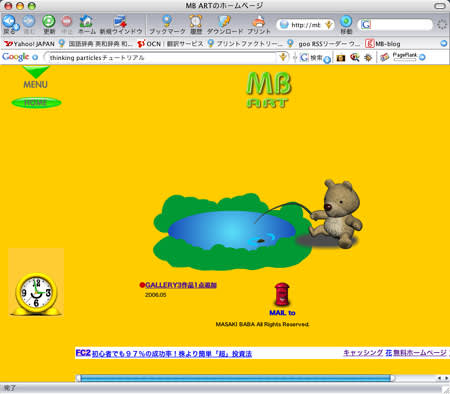The width and height of the screenshot is (450, 394).
Task: Reload the page with 更新 button
Action: point(49,24)
